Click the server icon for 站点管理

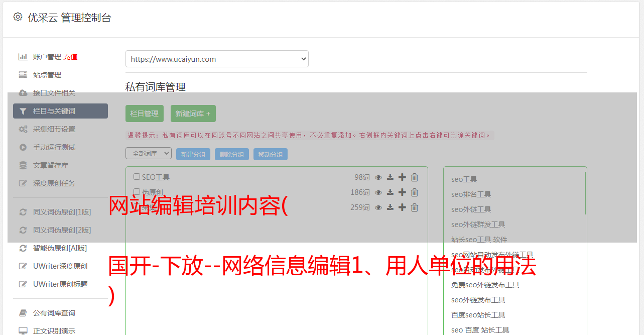coord(23,75)
